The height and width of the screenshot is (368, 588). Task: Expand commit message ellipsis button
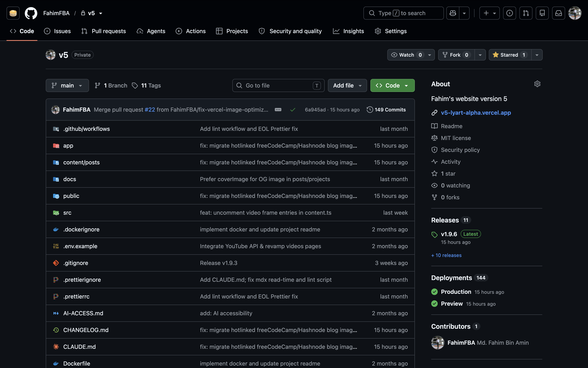coord(278,110)
